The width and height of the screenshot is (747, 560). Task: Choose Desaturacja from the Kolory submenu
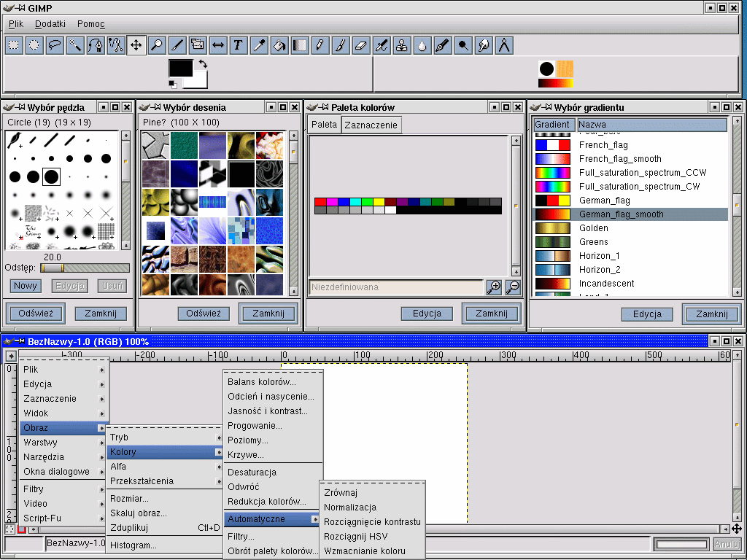273,472
